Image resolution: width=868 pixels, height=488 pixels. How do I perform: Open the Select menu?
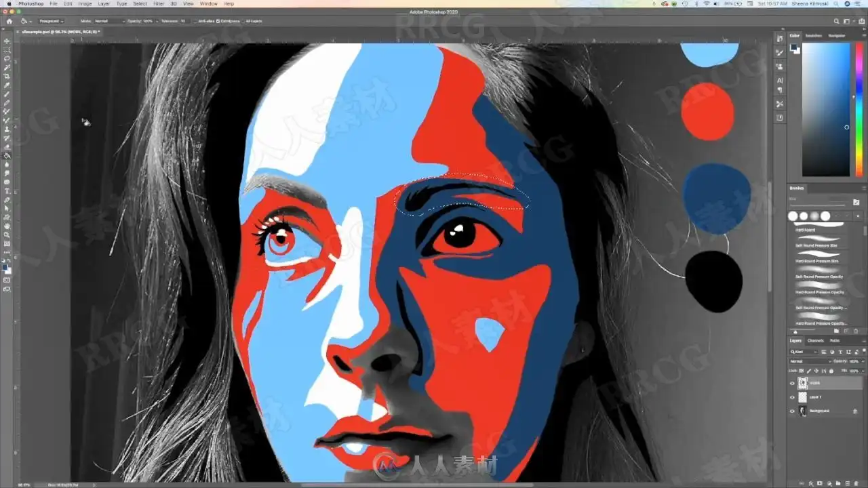(140, 3)
